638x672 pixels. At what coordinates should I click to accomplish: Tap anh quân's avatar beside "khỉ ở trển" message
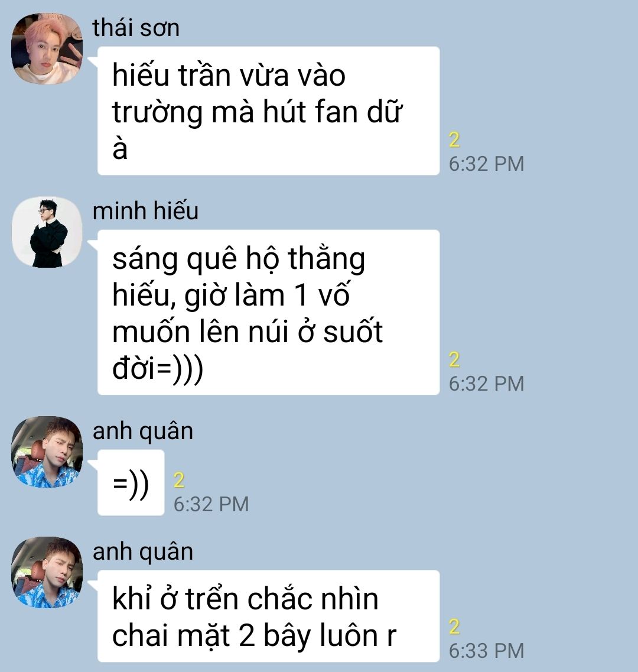(47, 572)
